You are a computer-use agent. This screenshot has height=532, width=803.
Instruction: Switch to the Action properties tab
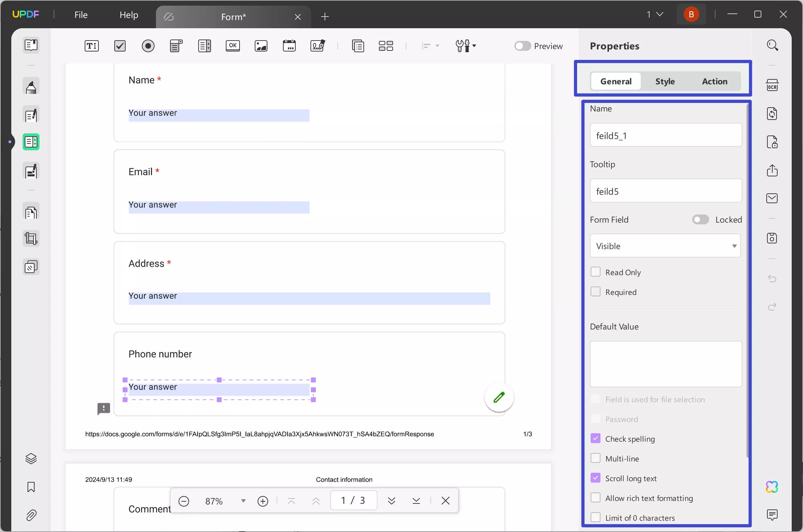click(714, 81)
